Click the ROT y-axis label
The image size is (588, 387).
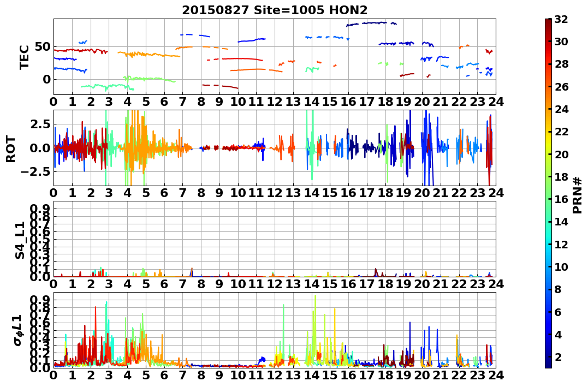coord(11,149)
